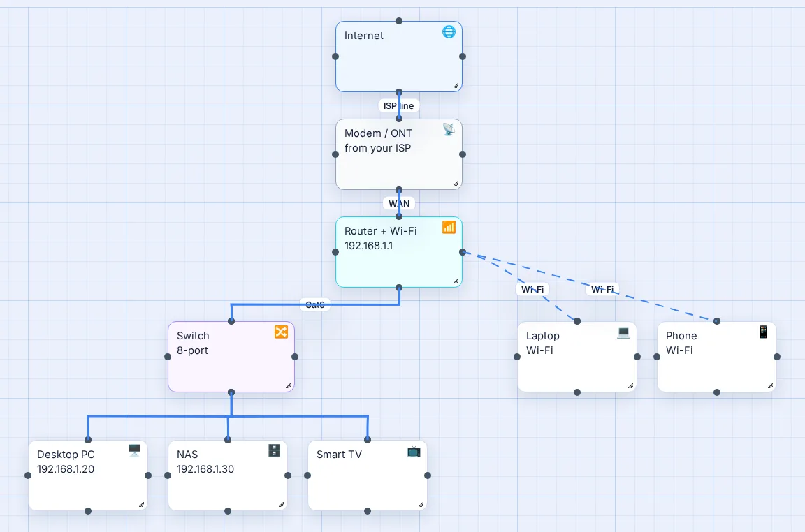
Task: Click the right connector of Internet node
Action: pos(462,57)
